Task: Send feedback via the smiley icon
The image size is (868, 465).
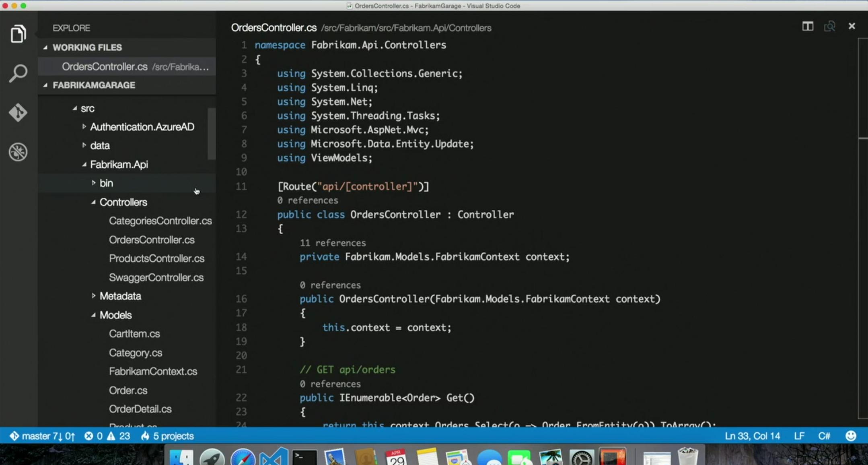Action: point(851,436)
